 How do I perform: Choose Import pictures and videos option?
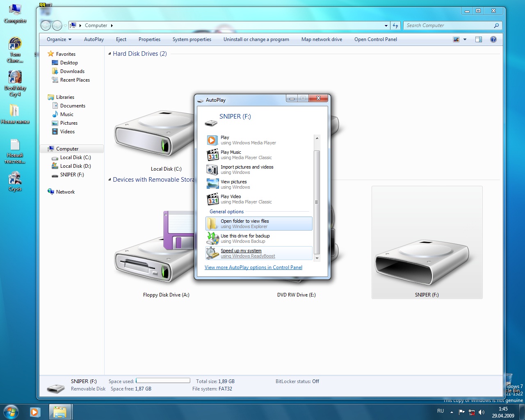click(x=247, y=170)
